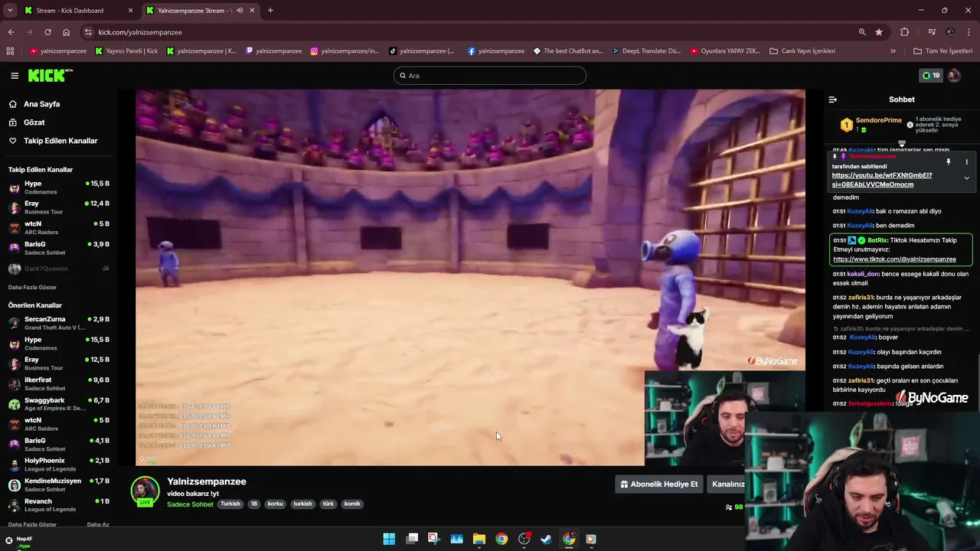The width and height of the screenshot is (980, 551).
Task: Open the media control icon in Chrome toolbar
Action: pos(931,32)
